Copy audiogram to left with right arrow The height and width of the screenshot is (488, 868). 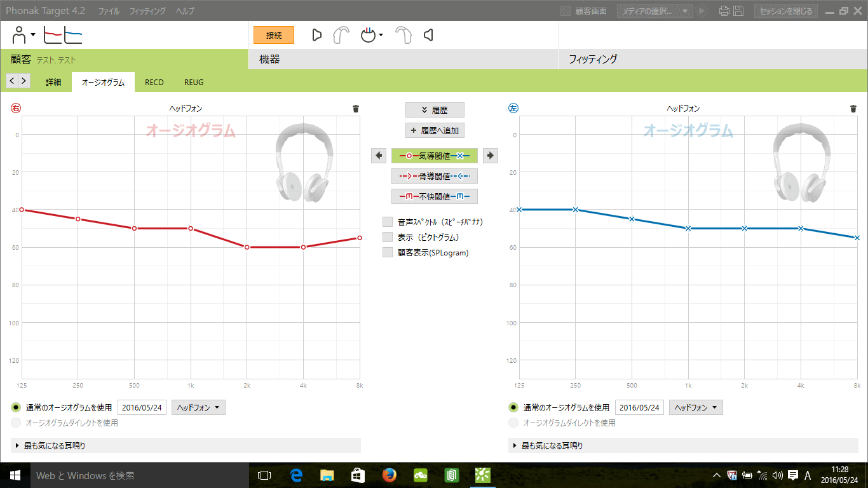tap(491, 155)
